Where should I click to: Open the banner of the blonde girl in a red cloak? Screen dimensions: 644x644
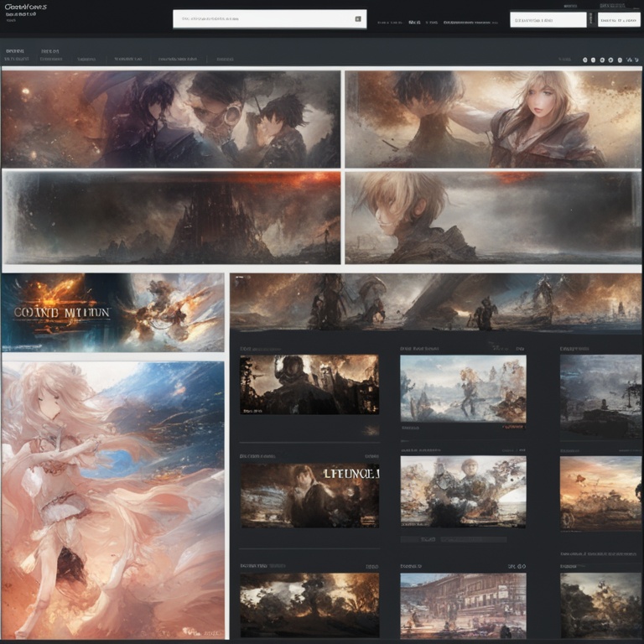click(x=493, y=119)
